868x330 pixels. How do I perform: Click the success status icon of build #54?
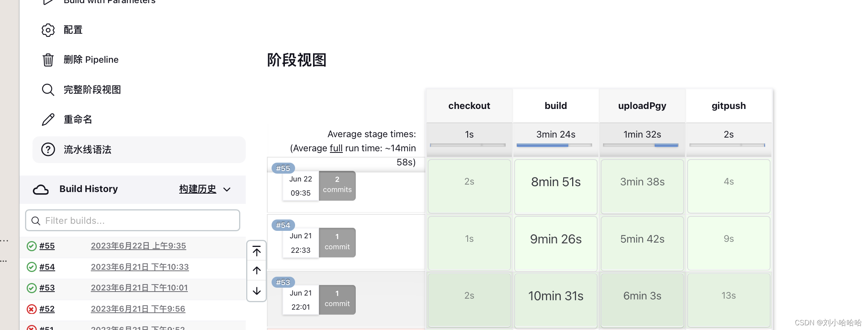point(32,267)
